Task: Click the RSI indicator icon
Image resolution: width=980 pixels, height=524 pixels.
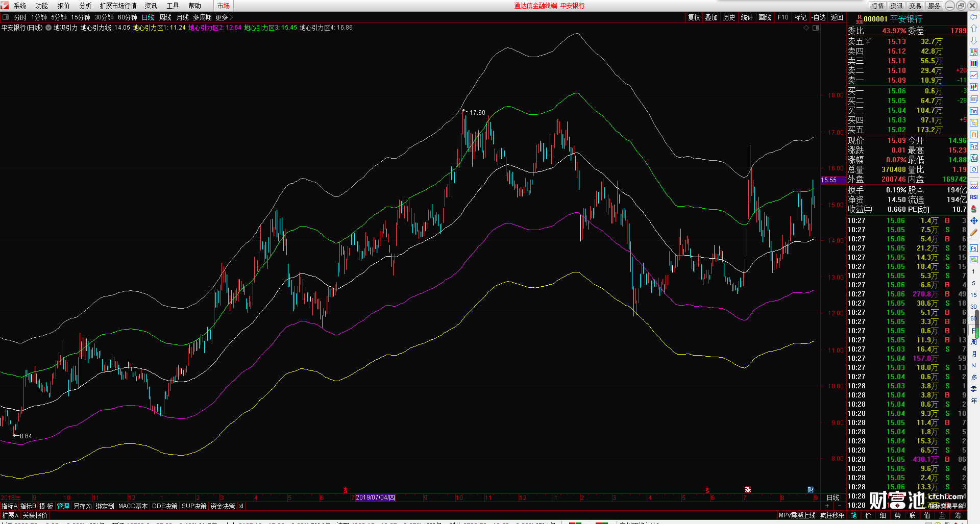Action: pyautogui.click(x=974, y=197)
